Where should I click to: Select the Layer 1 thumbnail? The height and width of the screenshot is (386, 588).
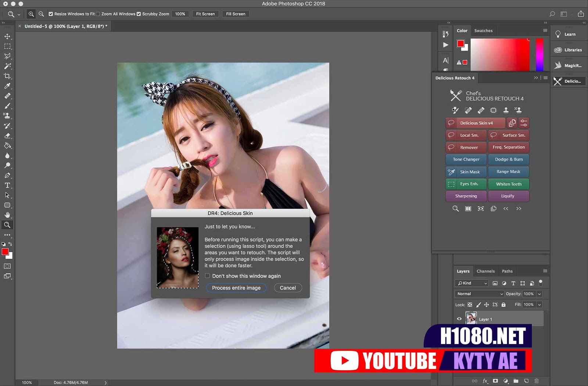coord(471,318)
